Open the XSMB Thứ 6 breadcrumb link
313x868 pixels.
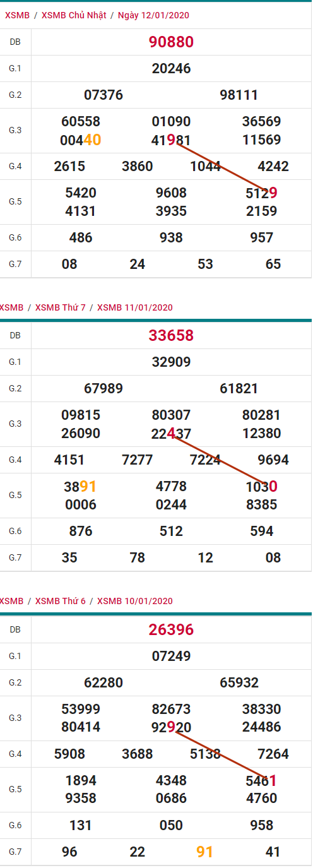pos(61,601)
